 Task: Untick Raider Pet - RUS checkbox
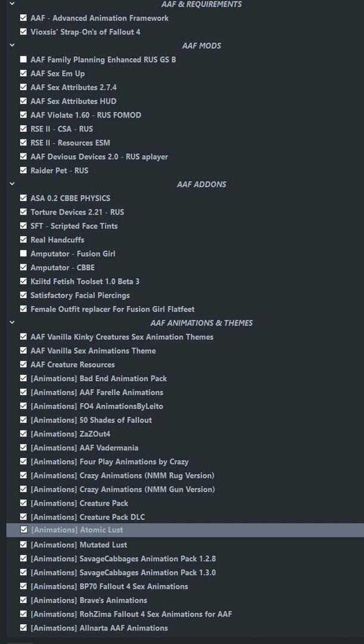pyautogui.click(x=23, y=171)
